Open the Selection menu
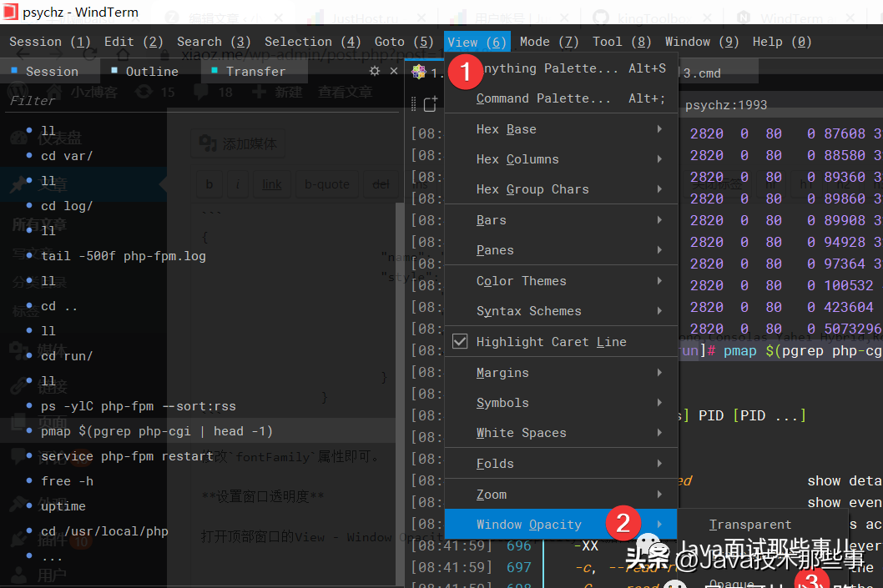The height and width of the screenshot is (588, 883). [312, 42]
